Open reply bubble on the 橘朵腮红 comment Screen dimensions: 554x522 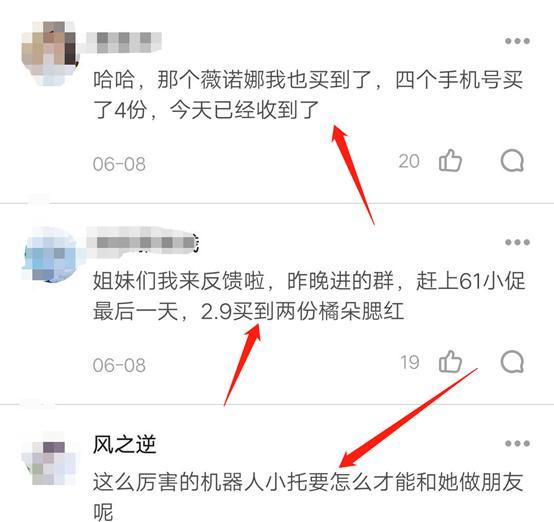pyautogui.click(x=512, y=362)
